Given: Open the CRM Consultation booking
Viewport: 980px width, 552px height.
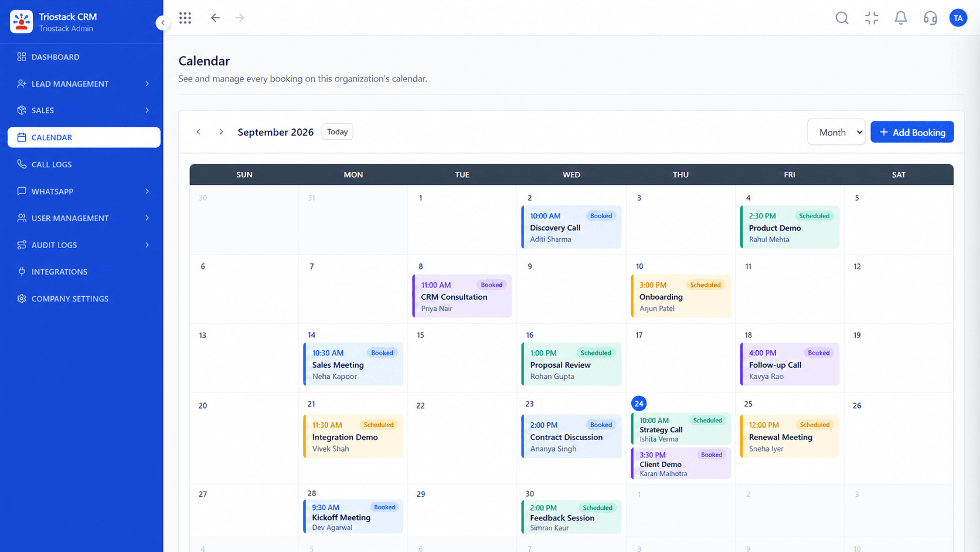Looking at the screenshot, I should tap(462, 296).
